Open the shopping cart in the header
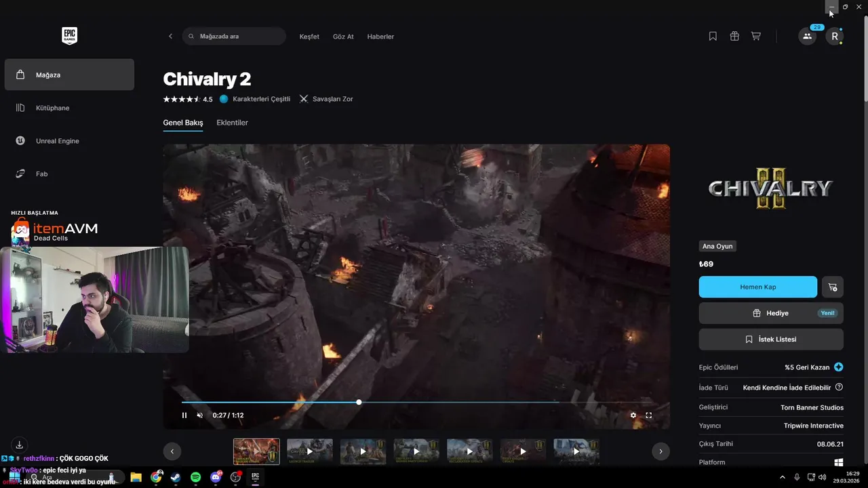868x488 pixels. [x=755, y=37]
